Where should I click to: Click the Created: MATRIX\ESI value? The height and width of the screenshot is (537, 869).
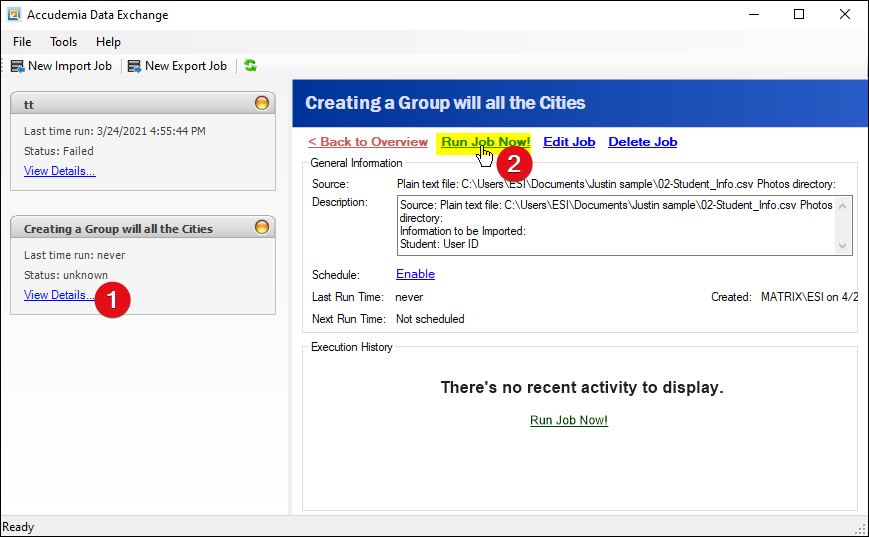(809, 297)
